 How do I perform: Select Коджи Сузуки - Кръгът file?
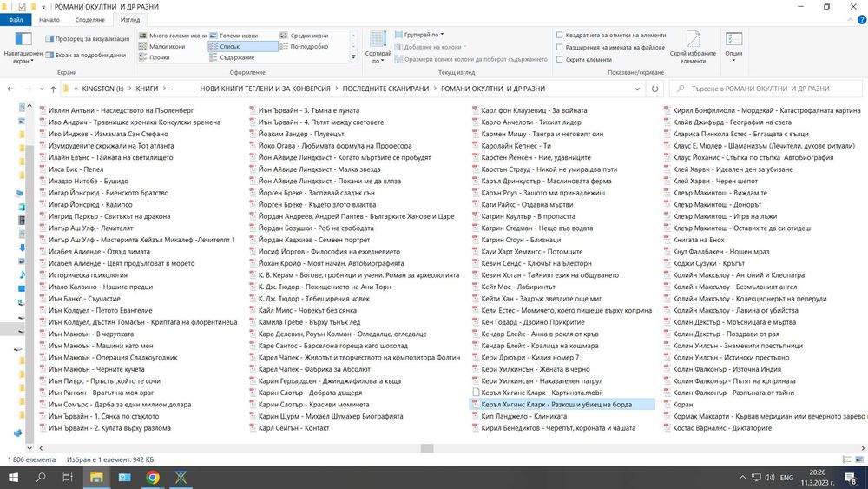click(708, 263)
